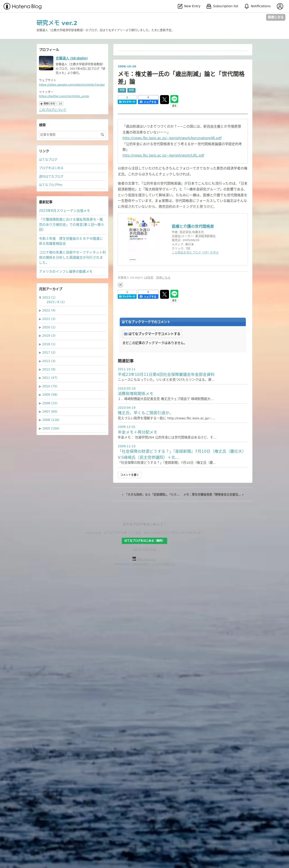Open the user account avatar icon
289x868 pixels.
pos(280,6)
